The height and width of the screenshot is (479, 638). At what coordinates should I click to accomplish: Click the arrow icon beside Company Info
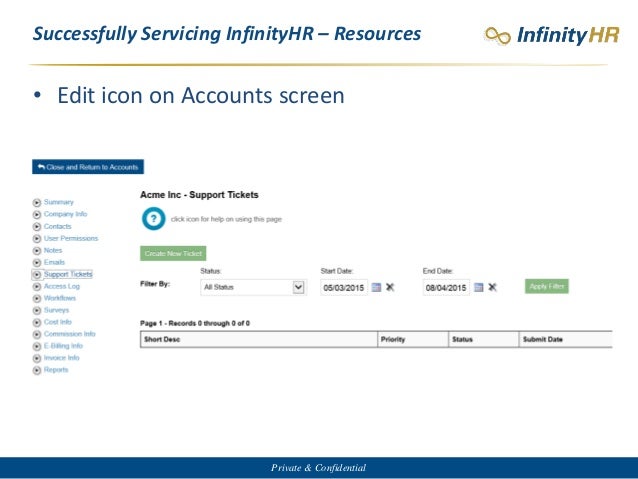[37, 214]
